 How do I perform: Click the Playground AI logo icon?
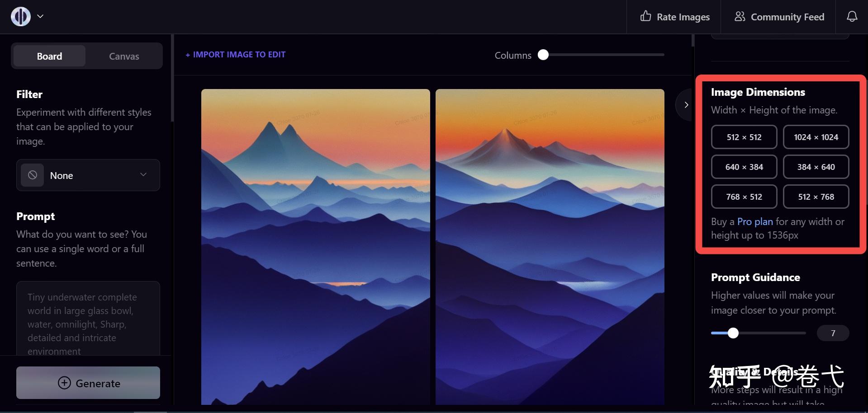coord(21,17)
